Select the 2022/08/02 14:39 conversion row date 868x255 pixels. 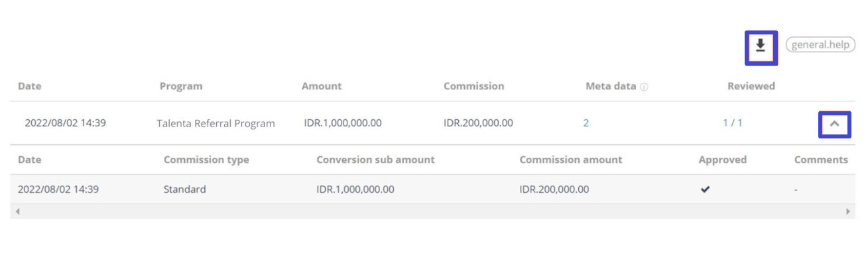tap(65, 123)
